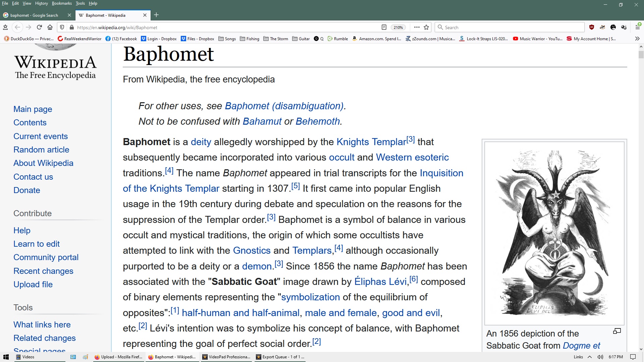Open the Knights Templar link

coord(371,142)
